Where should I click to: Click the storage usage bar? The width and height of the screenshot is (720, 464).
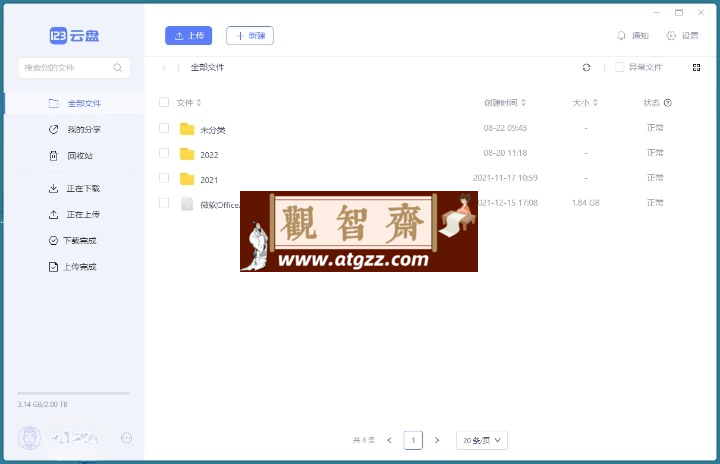pyautogui.click(x=74, y=393)
